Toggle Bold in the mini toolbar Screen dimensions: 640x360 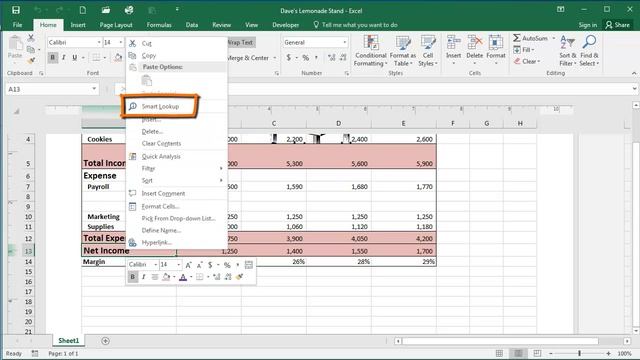(132, 277)
